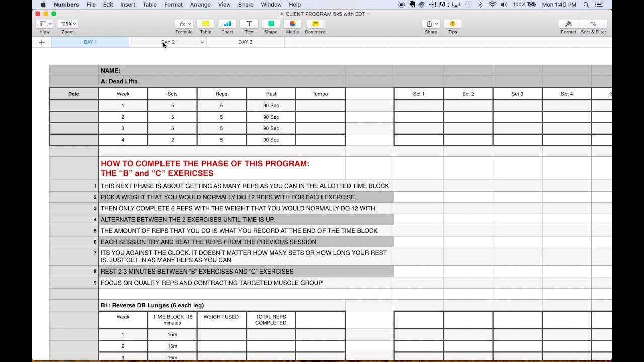
Task: Select the Tempo header cell
Action: (x=320, y=94)
